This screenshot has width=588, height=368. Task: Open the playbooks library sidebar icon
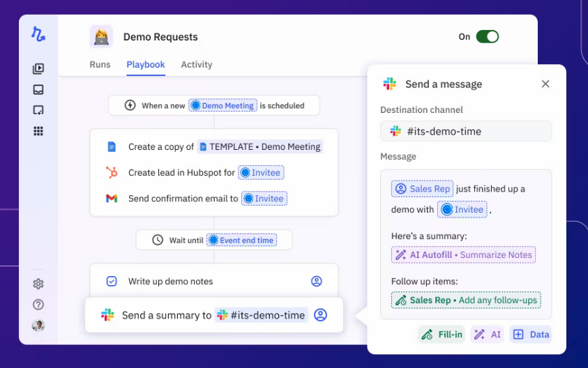pos(38,68)
